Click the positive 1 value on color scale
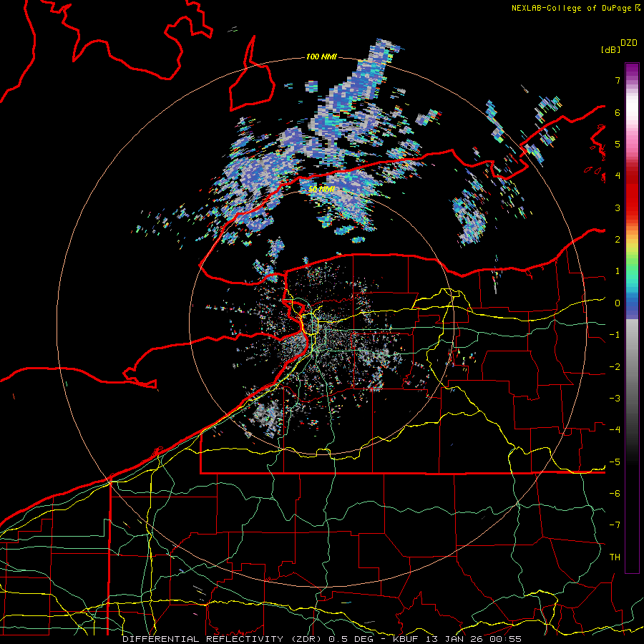Screen dimensions: 644x644 tap(618, 271)
